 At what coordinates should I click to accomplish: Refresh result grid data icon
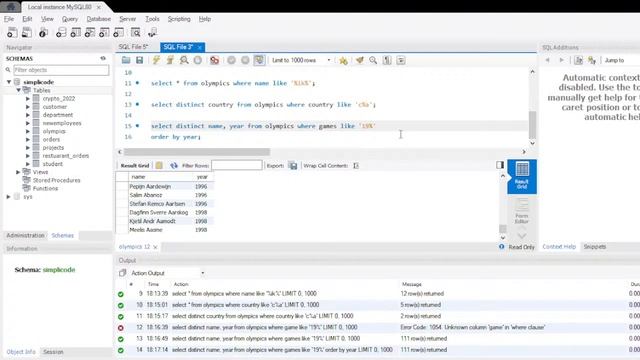pos(174,165)
